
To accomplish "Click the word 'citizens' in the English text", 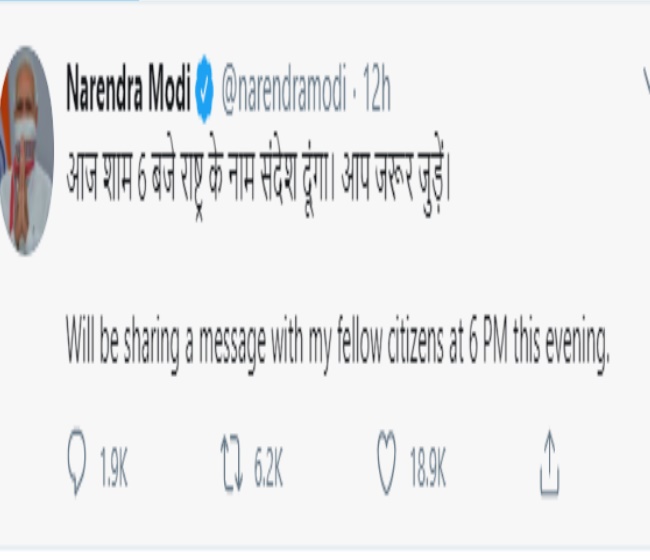I will point(416,344).
